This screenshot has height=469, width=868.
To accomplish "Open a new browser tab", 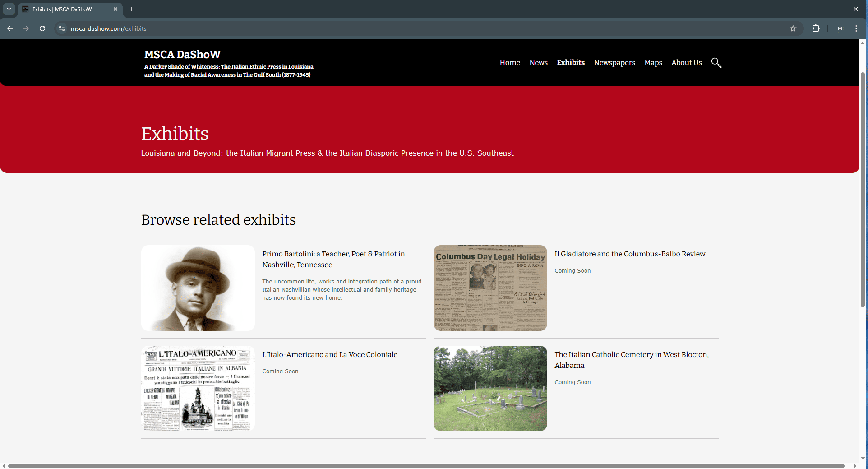I will 132,9.
